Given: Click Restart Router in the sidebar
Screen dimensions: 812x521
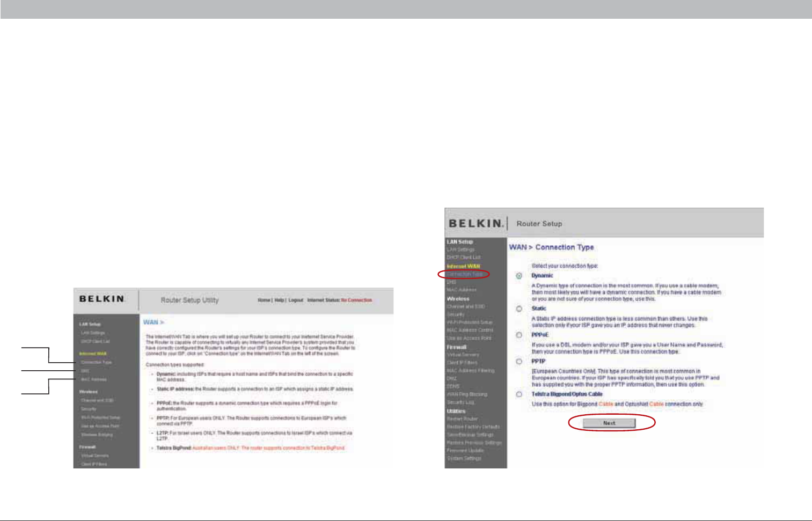Looking at the screenshot, I should pyautogui.click(x=462, y=419).
